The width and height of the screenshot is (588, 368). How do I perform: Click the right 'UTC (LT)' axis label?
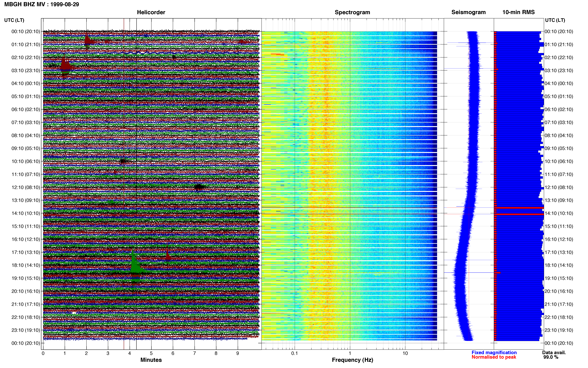555,20
